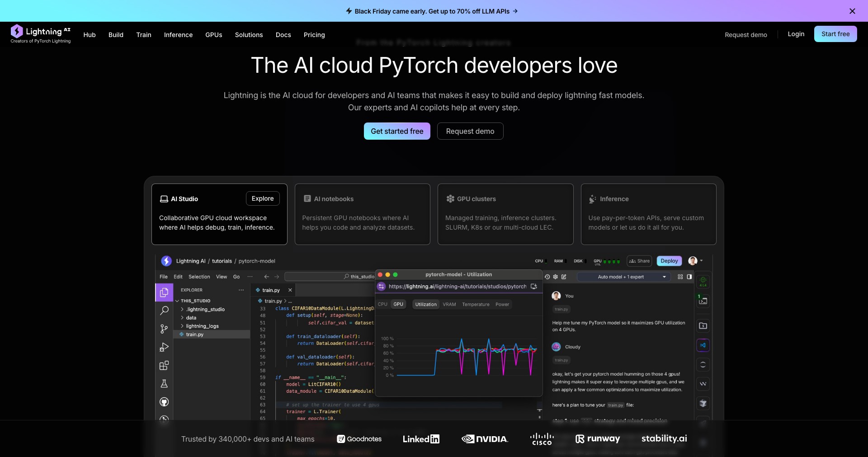Expand the .lightning_studio folder

pyautogui.click(x=203, y=310)
